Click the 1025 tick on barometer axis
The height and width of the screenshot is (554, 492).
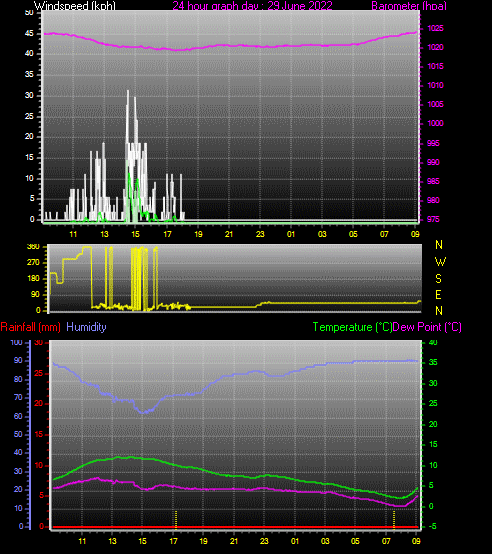pyautogui.click(x=435, y=28)
